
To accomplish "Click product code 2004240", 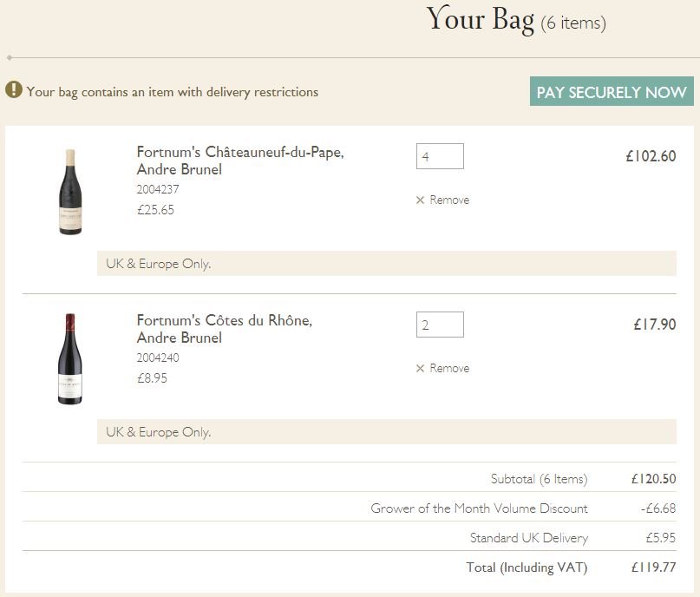I will [156, 357].
